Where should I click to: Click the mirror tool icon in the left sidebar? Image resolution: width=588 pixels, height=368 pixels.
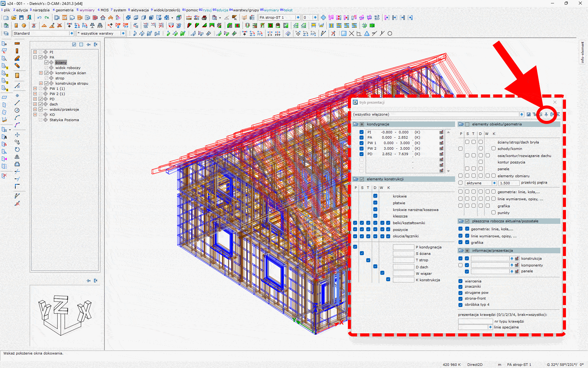coord(17,157)
